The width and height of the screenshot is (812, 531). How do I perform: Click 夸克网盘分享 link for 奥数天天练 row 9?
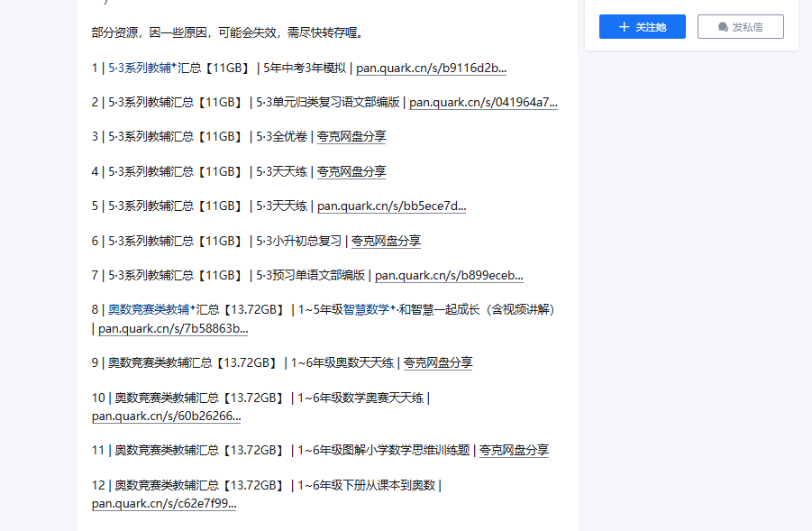tap(437, 362)
